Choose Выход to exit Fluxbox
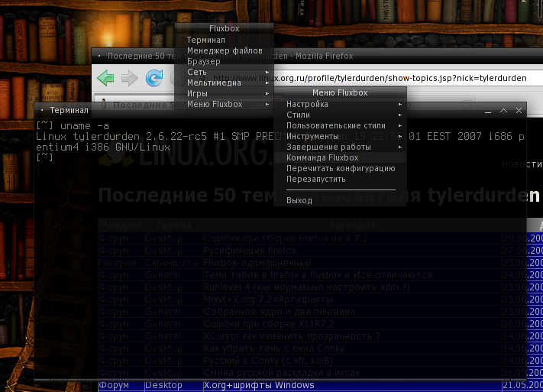This screenshot has height=392, width=543. (340, 200)
